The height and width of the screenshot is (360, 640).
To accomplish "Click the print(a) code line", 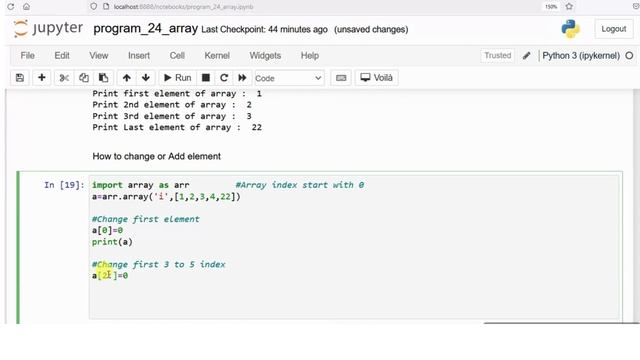I will (x=112, y=242).
